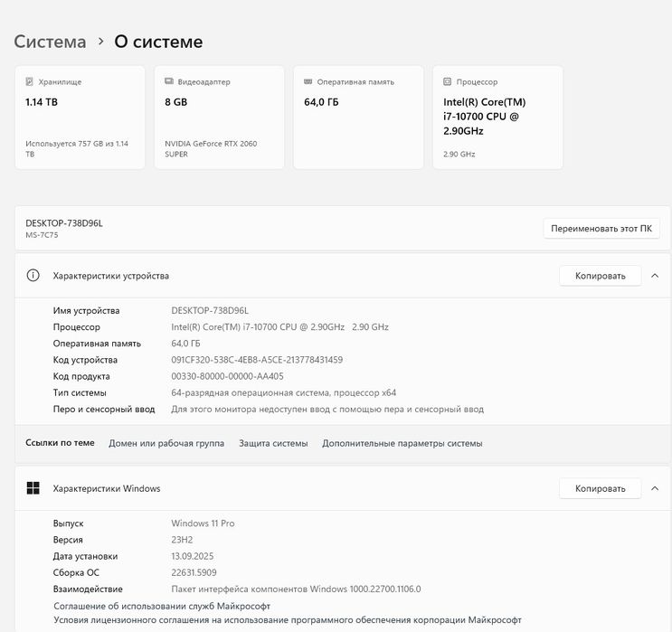
Task: Select device ID 091CF320-538C-4EB8-A5CE-213778431459
Action: tap(257, 360)
